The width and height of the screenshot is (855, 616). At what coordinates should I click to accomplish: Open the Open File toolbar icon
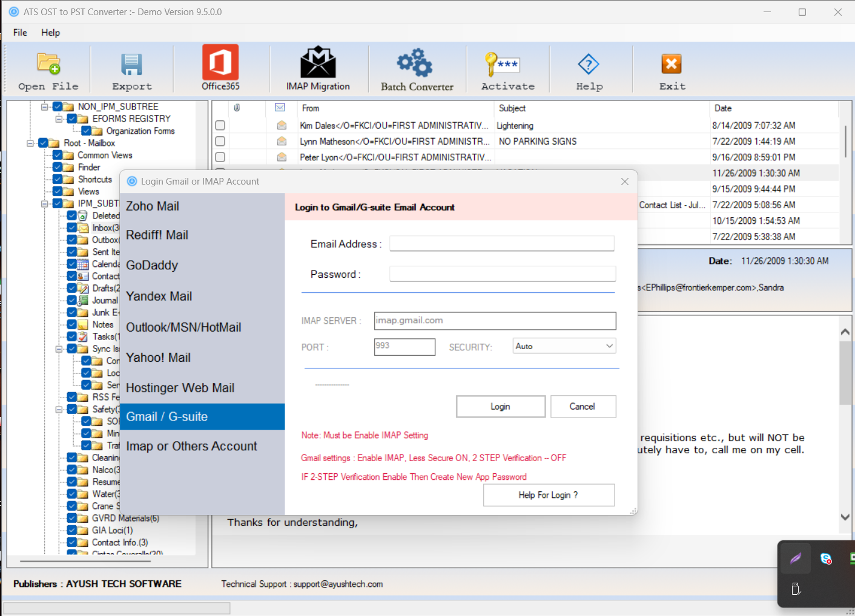click(x=48, y=64)
